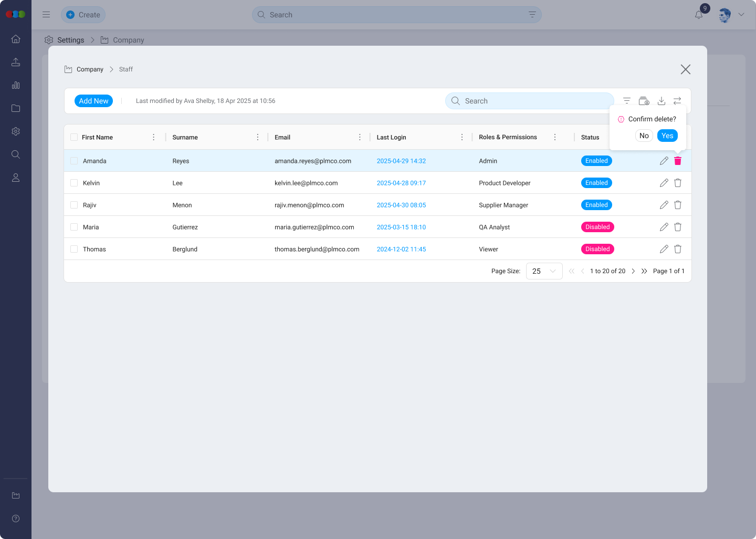Open the Surname column options menu

coord(258,137)
